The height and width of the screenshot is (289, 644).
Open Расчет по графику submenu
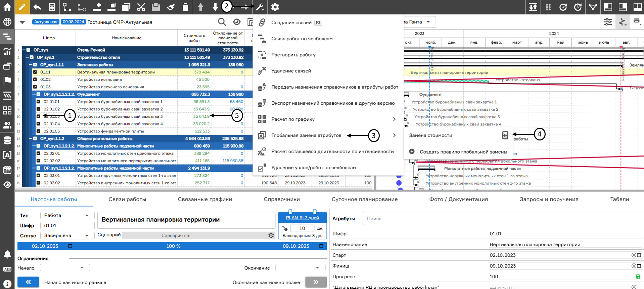[328, 119]
